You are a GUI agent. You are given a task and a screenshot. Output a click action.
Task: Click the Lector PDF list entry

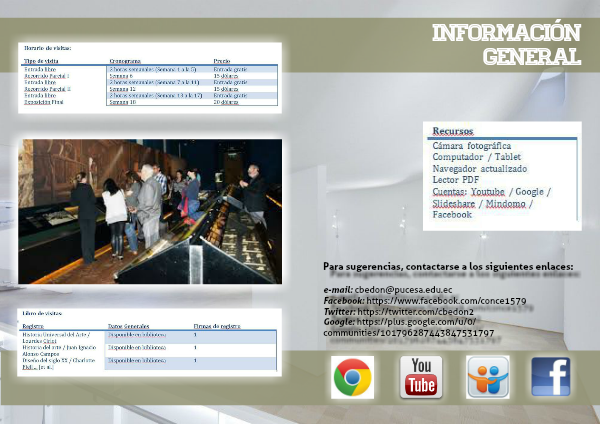(456, 180)
